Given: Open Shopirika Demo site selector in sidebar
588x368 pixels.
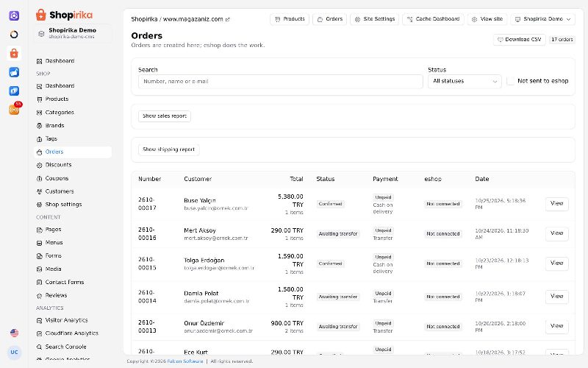Looking at the screenshot, I should [73, 33].
